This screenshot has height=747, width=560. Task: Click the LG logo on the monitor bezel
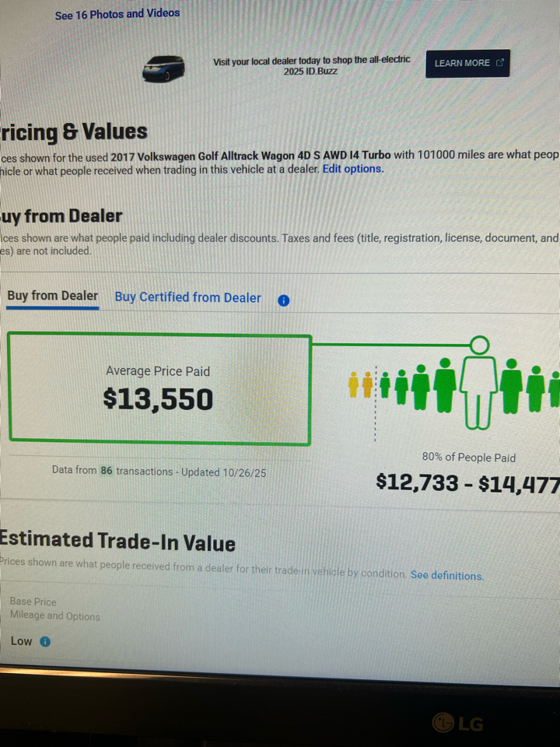458,724
